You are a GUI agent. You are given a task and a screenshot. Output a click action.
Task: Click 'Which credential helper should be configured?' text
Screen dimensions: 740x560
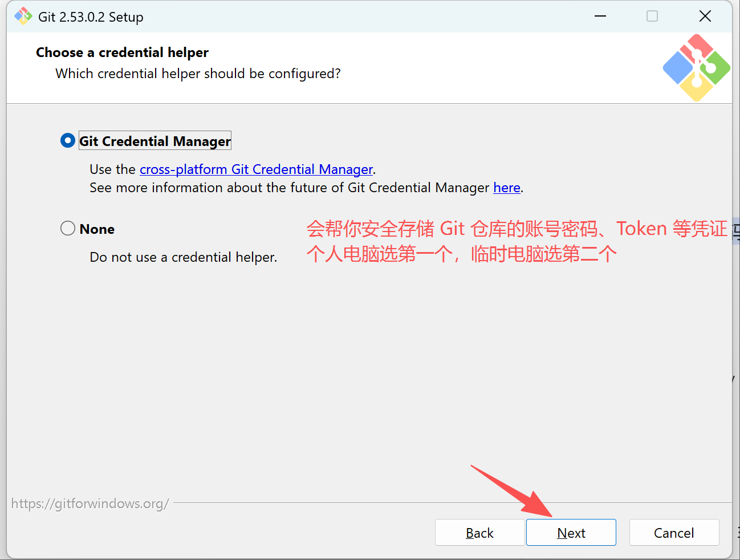pyautogui.click(x=198, y=74)
